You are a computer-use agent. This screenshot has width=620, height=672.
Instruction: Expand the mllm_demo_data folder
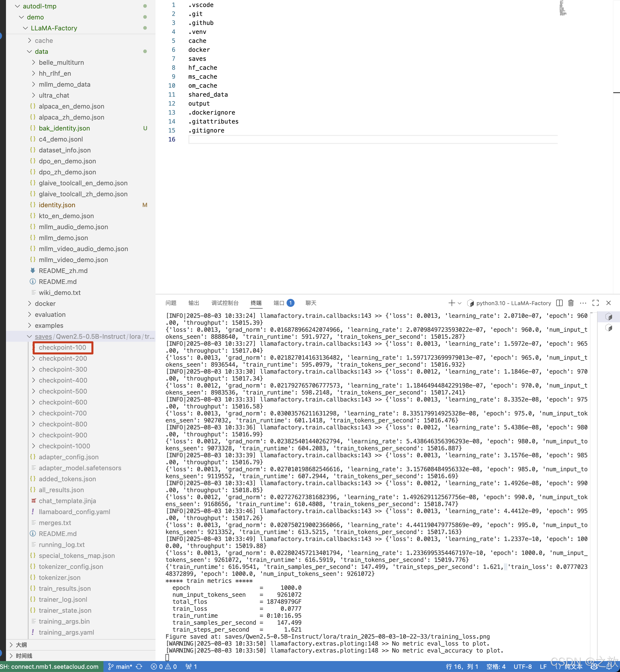tap(34, 84)
